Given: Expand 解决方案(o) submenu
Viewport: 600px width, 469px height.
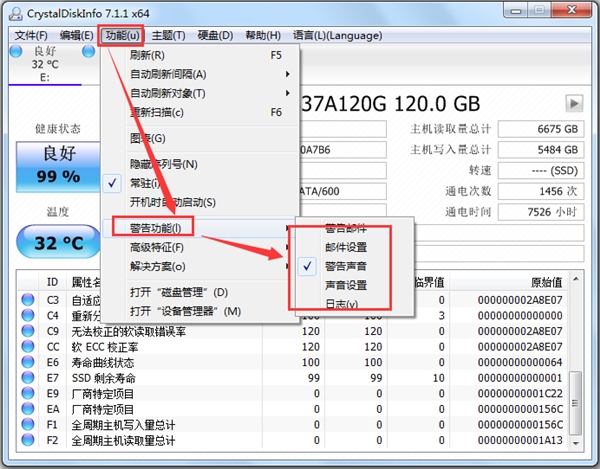Looking at the screenshot, I should (200, 266).
